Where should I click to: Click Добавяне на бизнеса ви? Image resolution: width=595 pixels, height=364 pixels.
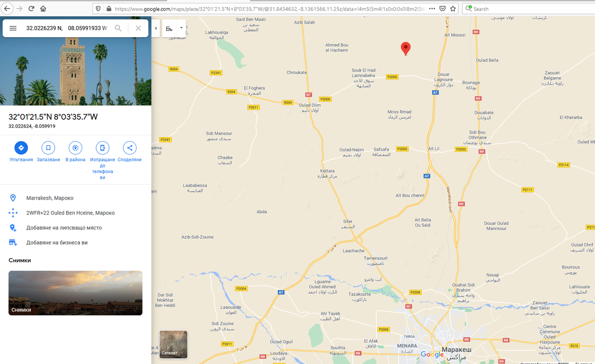click(x=76, y=242)
